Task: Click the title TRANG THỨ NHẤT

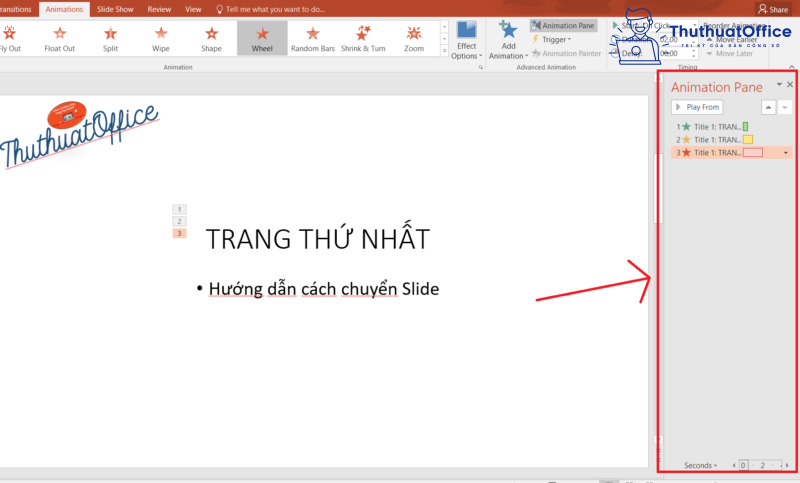Action: 317,238
